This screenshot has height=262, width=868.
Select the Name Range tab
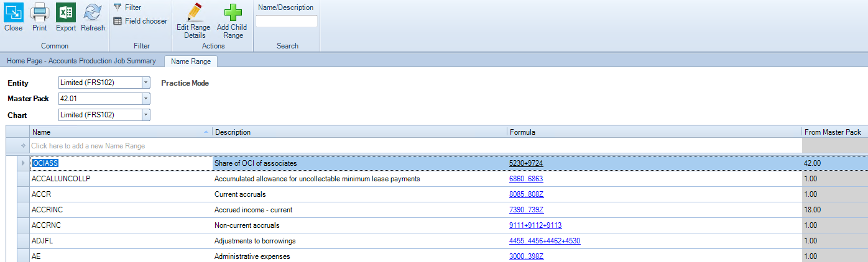point(191,61)
